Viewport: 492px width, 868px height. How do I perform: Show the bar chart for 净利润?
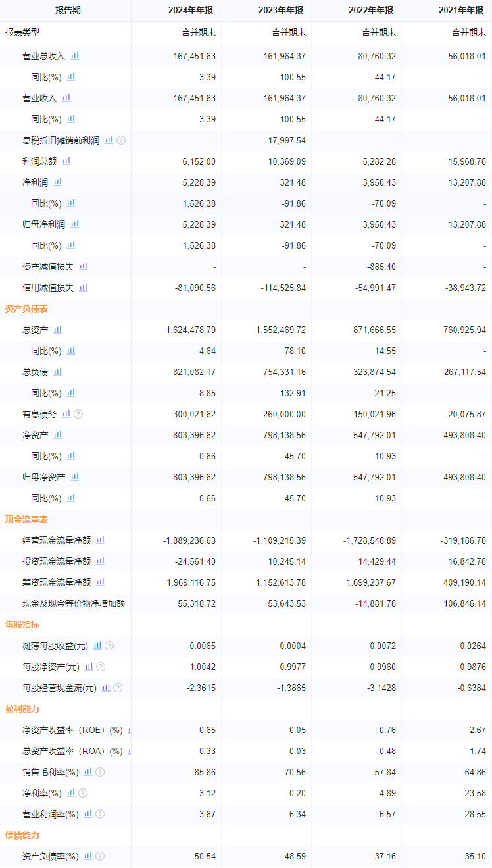(58, 182)
